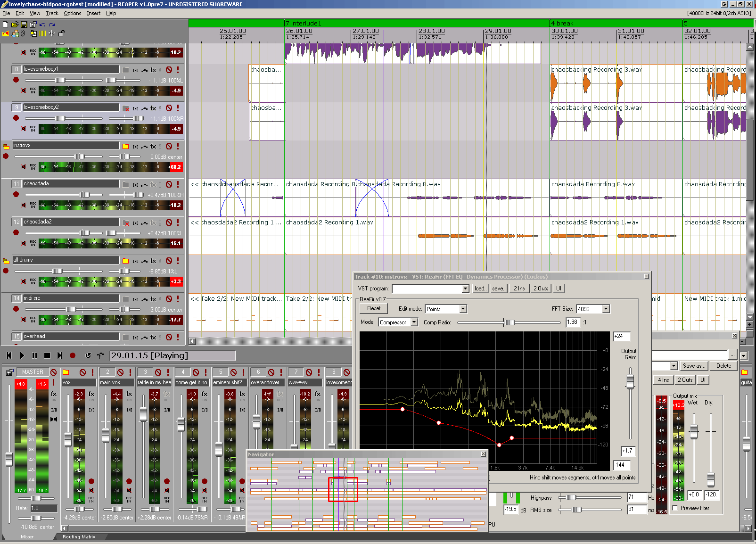
Task: Enable the Preview filter checkbox
Action: tap(675, 508)
